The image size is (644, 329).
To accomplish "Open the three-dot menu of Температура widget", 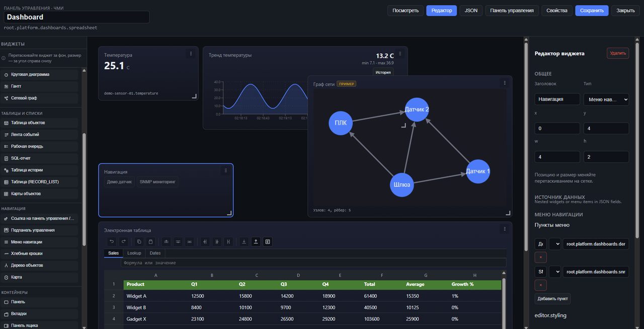I will pos(190,53).
